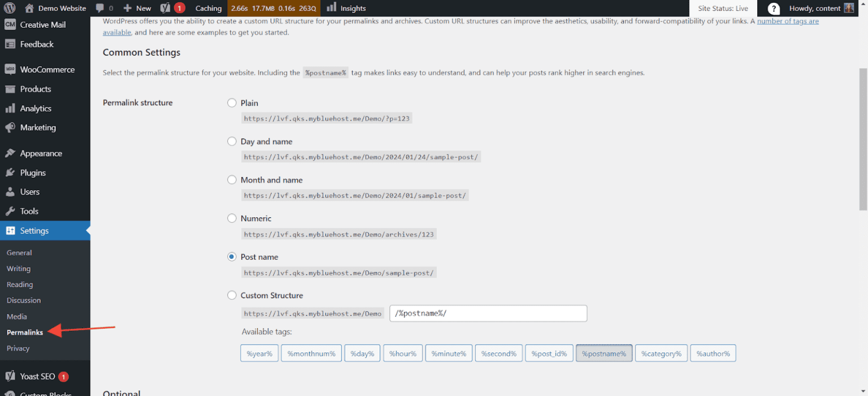Select the Plain permalink structure
The height and width of the screenshot is (396, 868).
[232, 103]
